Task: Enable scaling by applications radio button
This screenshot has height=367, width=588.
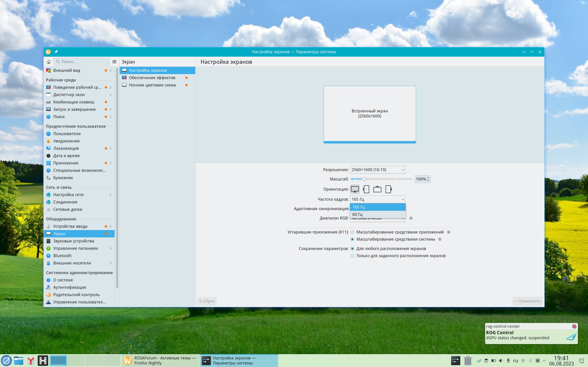Action: pyautogui.click(x=352, y=232)
